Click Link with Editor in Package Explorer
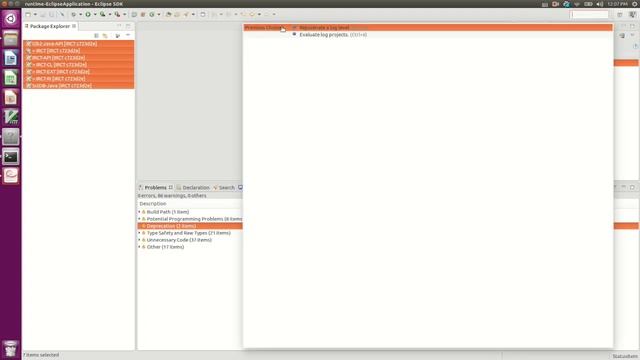Image resolution: width=640 pixels, height=360 pixels. (105, 36)
